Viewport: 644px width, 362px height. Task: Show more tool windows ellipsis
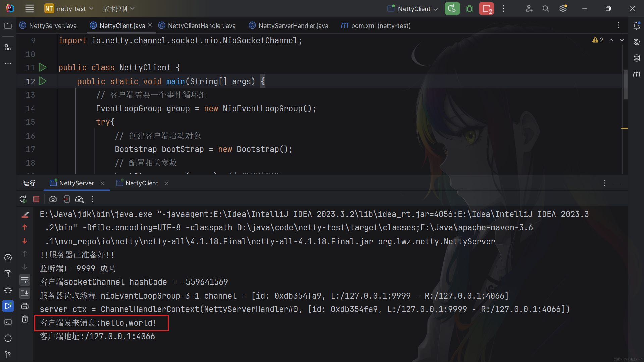pyautogui.click(x=8, y=63)
